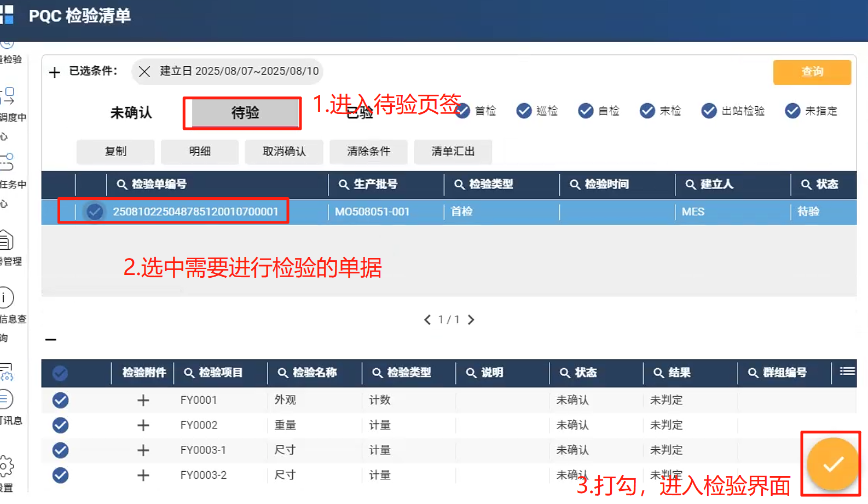Click the orange 查询 search button

812,72
